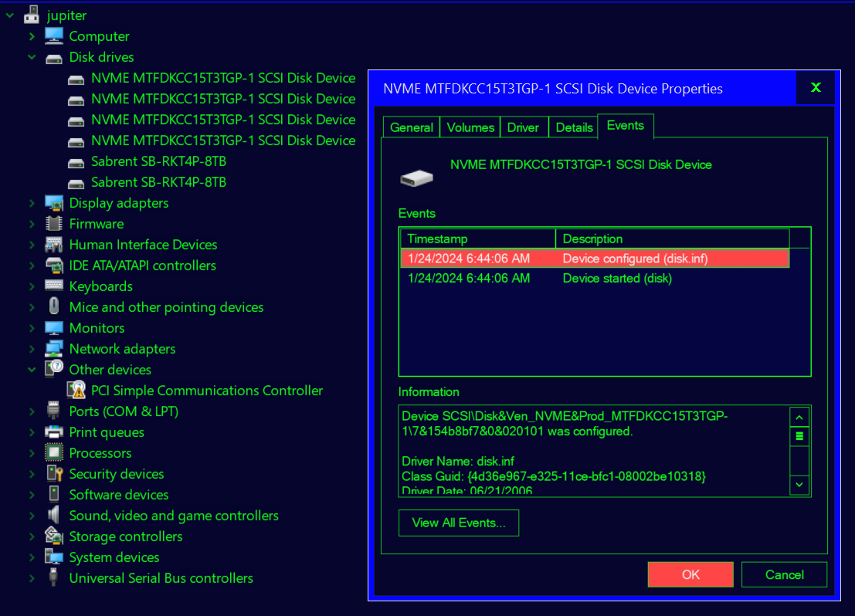This screenshot has height=616, width=855.
Task: Click the Network adapters icon
Action: [54, 349]
